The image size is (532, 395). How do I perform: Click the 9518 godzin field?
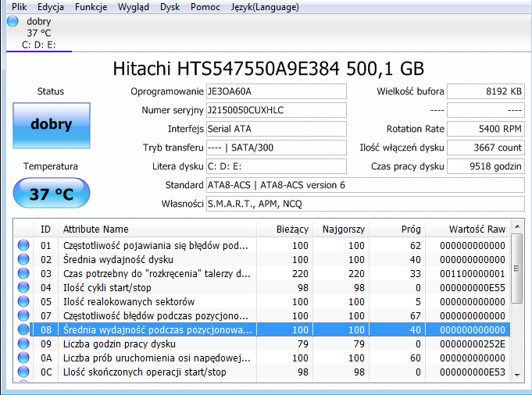[x=486, y=166]
